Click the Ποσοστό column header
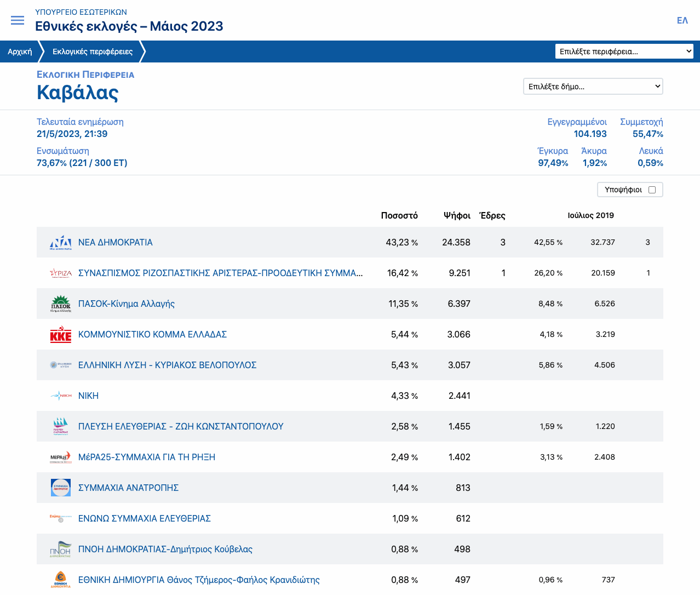The height and width of the screenshot is (595, 700). click(399, 215)
